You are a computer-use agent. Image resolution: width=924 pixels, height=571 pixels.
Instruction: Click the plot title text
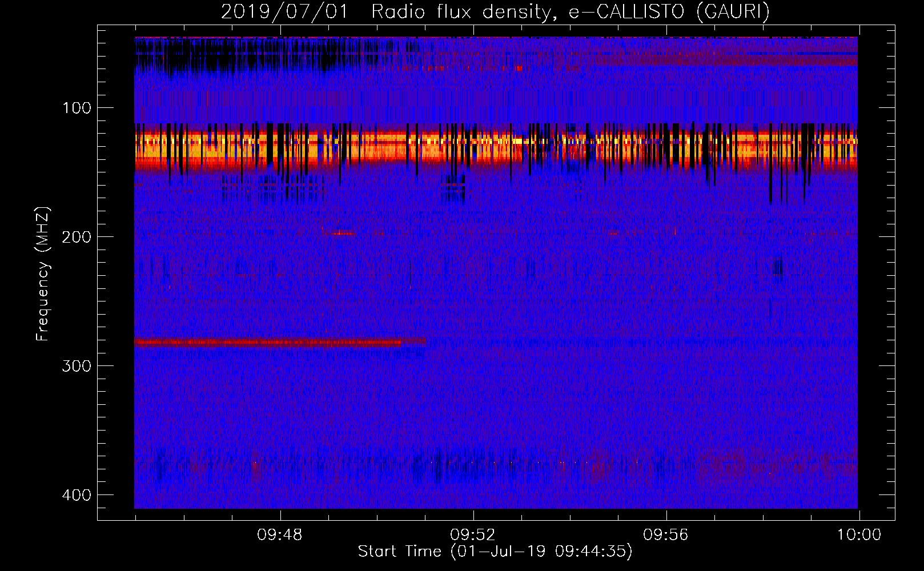coord(495,11)
